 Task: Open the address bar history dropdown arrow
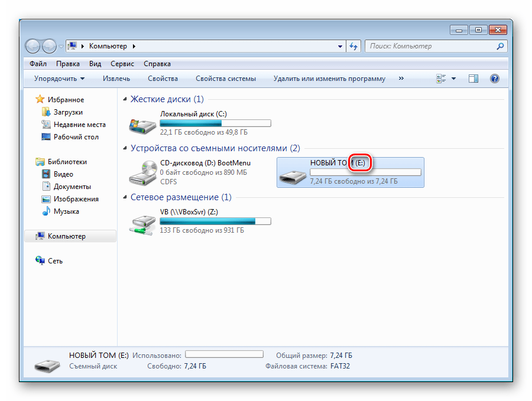(340, 46)
